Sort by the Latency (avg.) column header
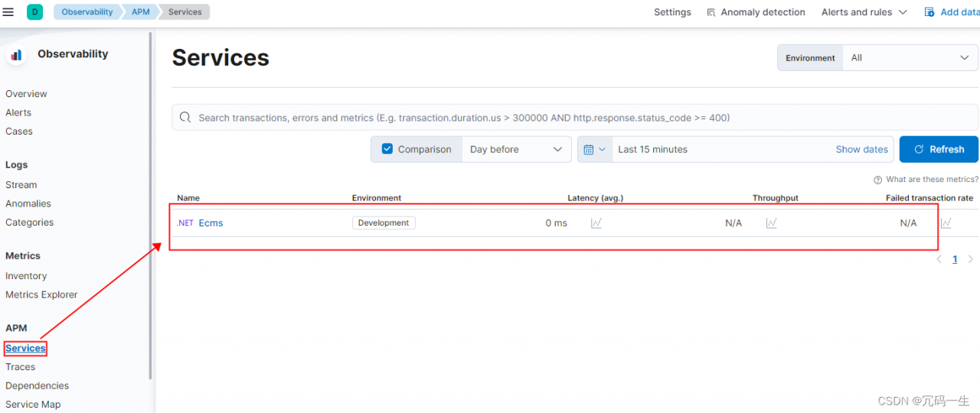The width and height of the screenshot is (980, 413). click(596, 198)
